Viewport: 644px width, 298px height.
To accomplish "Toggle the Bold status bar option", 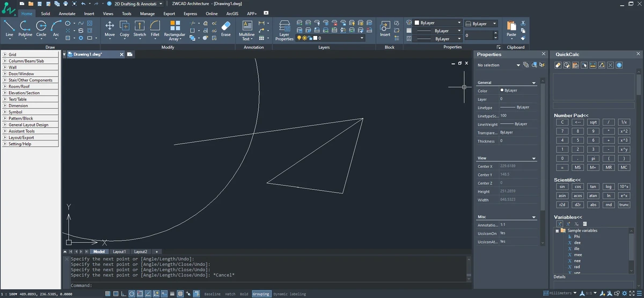I will click(x=244, y=294).
